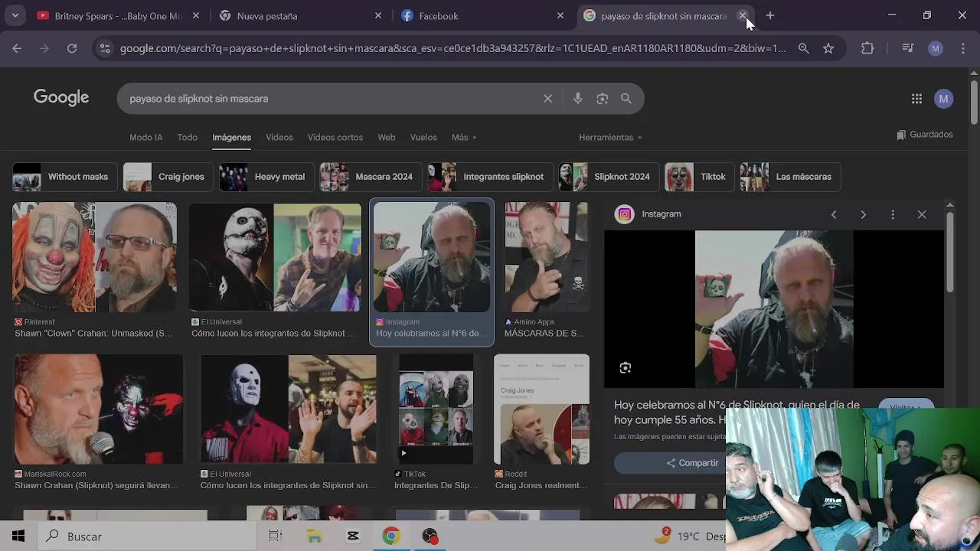Switch to Modo IA results
Screen dimensions: 980x551
point(145,138)
